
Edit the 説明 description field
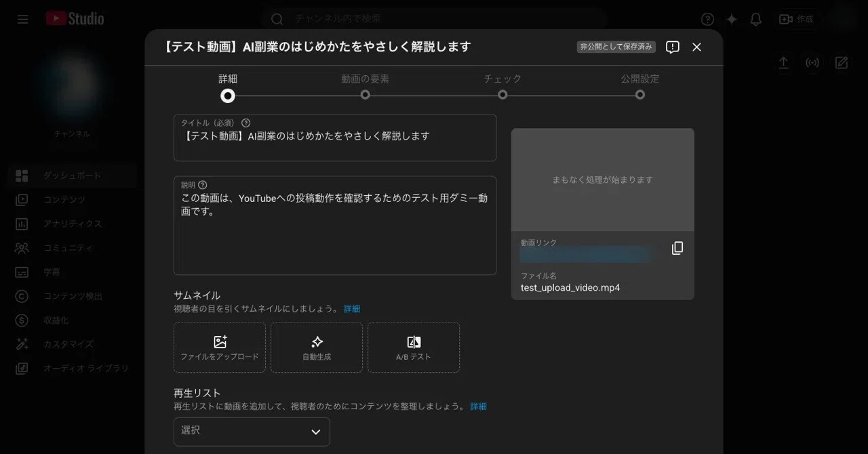(335, 226)
